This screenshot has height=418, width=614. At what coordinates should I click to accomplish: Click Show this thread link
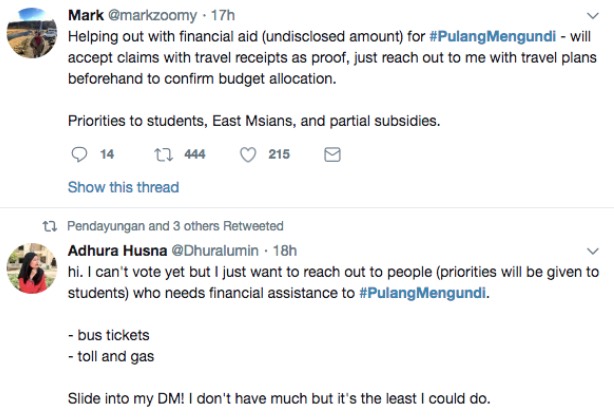[123, 187]
